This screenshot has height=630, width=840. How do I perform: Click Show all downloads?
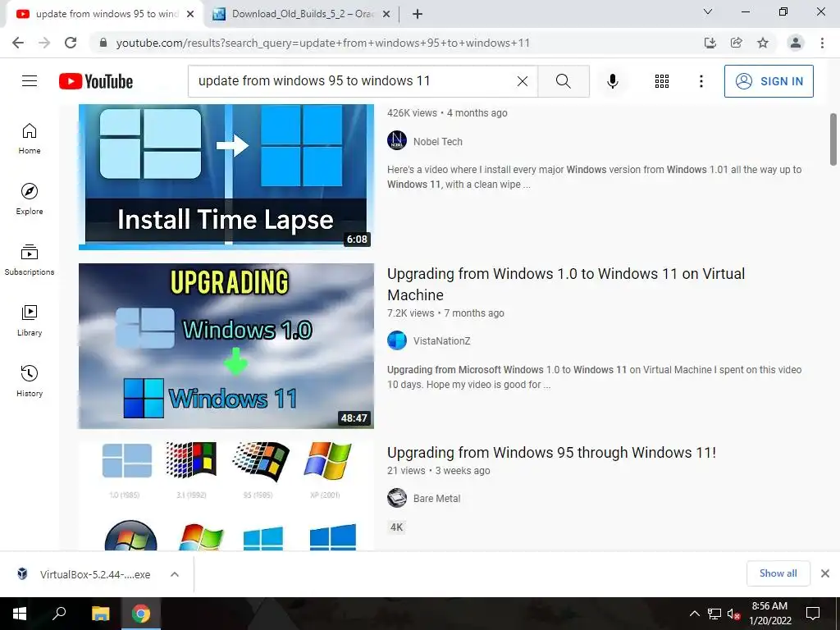pyautogui.click(x=778, y=573)
